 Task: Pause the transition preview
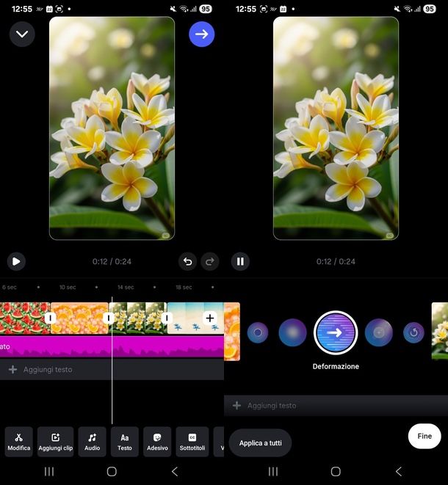pyautogui.click(x=240, y=261)
